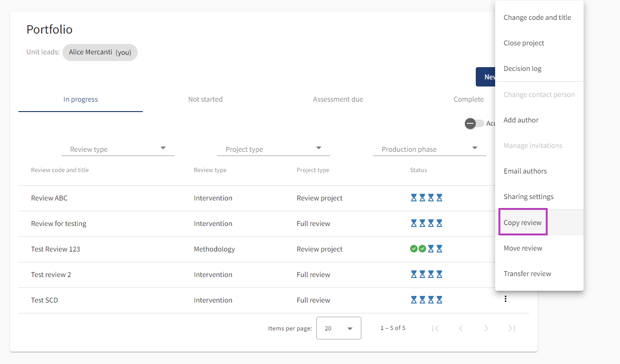Open the Project type filter dropdown
This screenshot has height=364, width=620.
[273, 149]
